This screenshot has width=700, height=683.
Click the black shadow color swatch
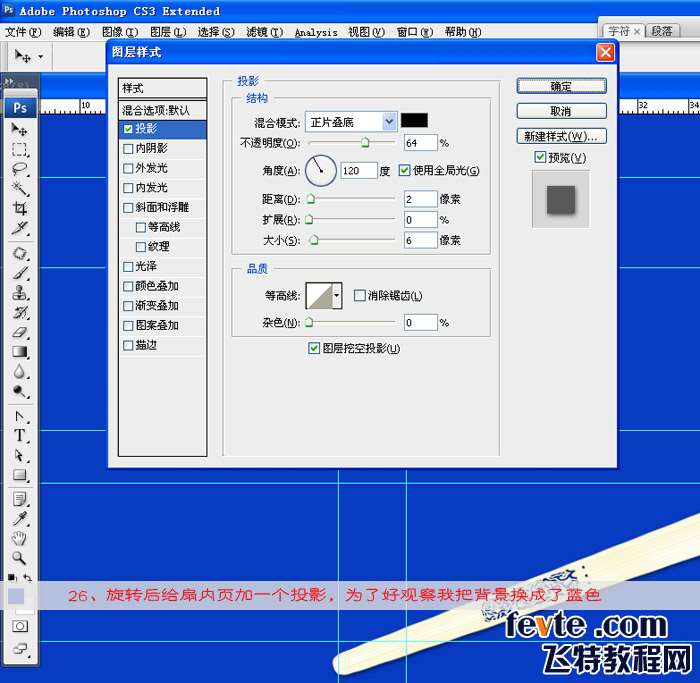[x=414, y=121]
